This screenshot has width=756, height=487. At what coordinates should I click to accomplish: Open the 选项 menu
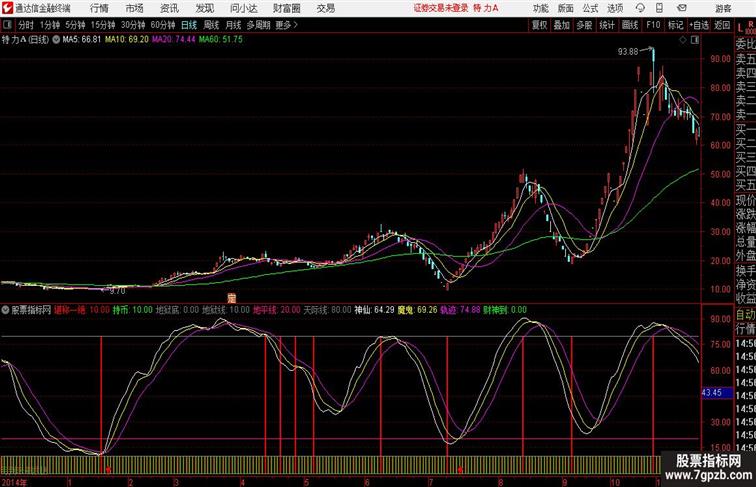(615, 8)
